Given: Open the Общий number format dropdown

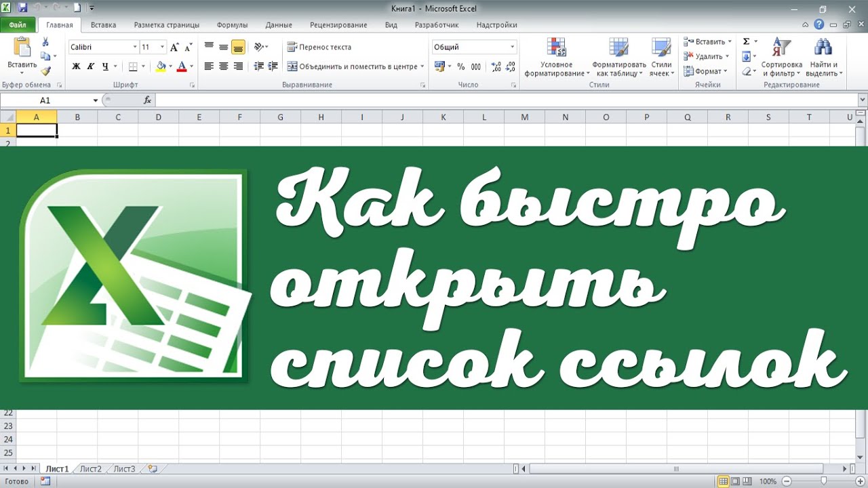Looking at the screenshot, I should point(512,47).
